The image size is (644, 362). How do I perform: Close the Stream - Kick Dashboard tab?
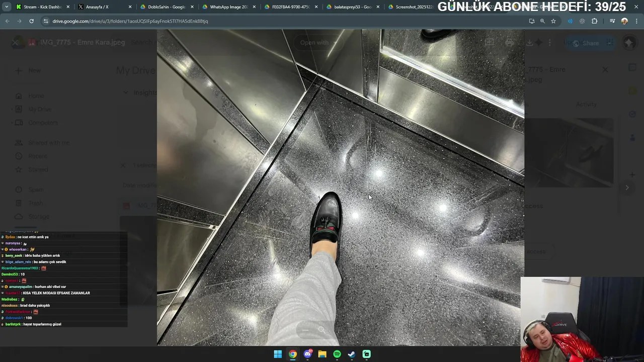coord(68,7)
